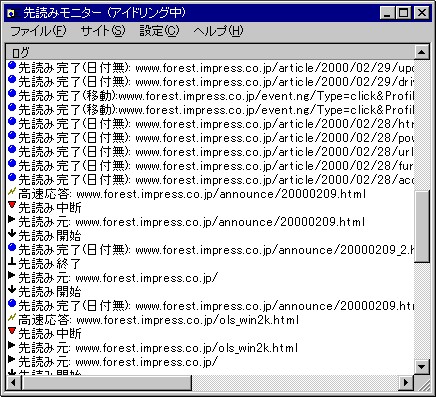Click vertical scrollbar up arrow
The width and height of the screenshot is (436, 397).
coord(422,52)
